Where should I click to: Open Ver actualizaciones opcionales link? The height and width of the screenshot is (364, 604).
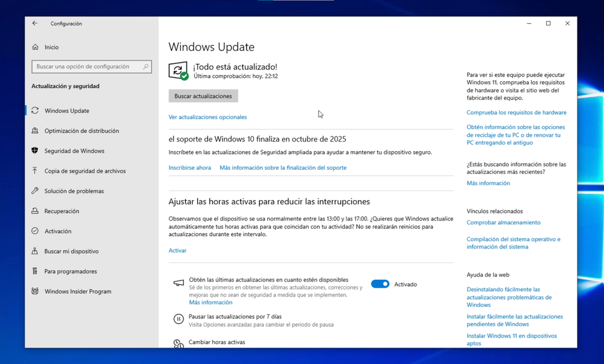(208, 117)
